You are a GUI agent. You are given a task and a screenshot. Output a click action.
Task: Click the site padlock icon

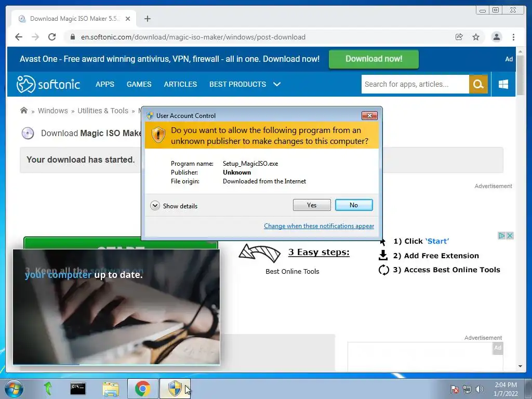(72, 37)
